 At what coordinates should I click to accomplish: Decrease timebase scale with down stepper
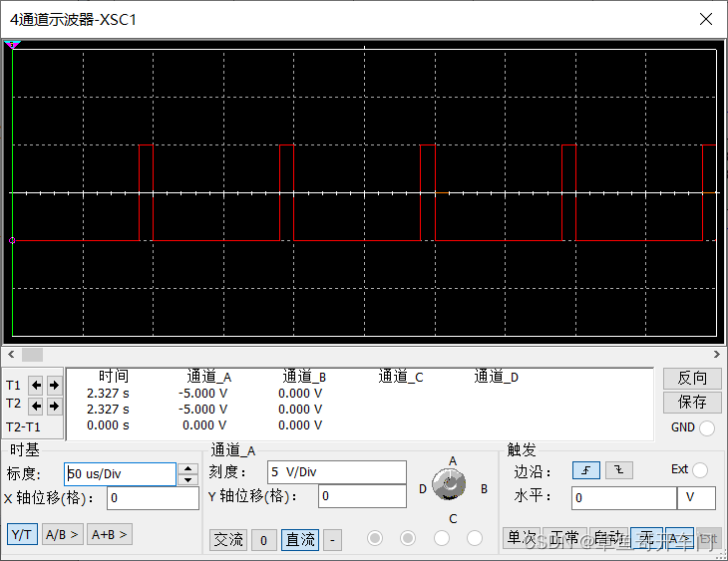click(188, 479)
